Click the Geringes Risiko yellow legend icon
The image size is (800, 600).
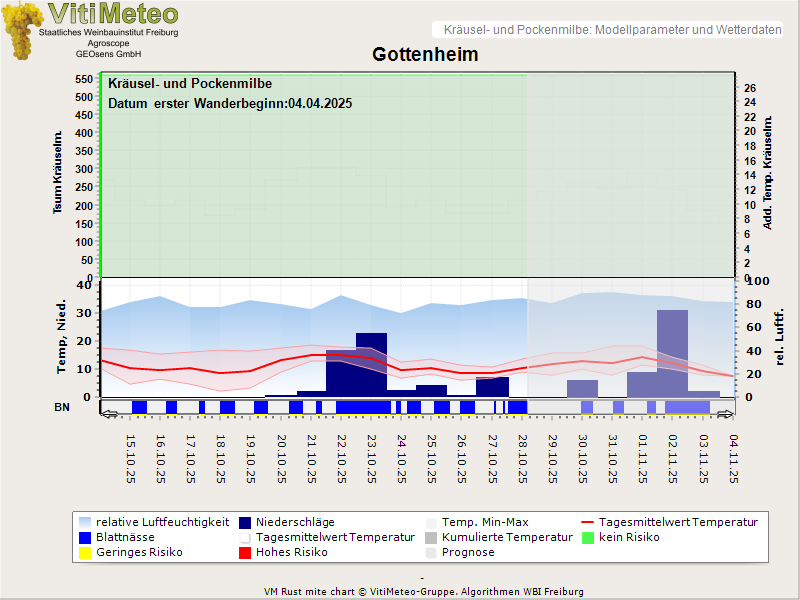click(85, 552)
